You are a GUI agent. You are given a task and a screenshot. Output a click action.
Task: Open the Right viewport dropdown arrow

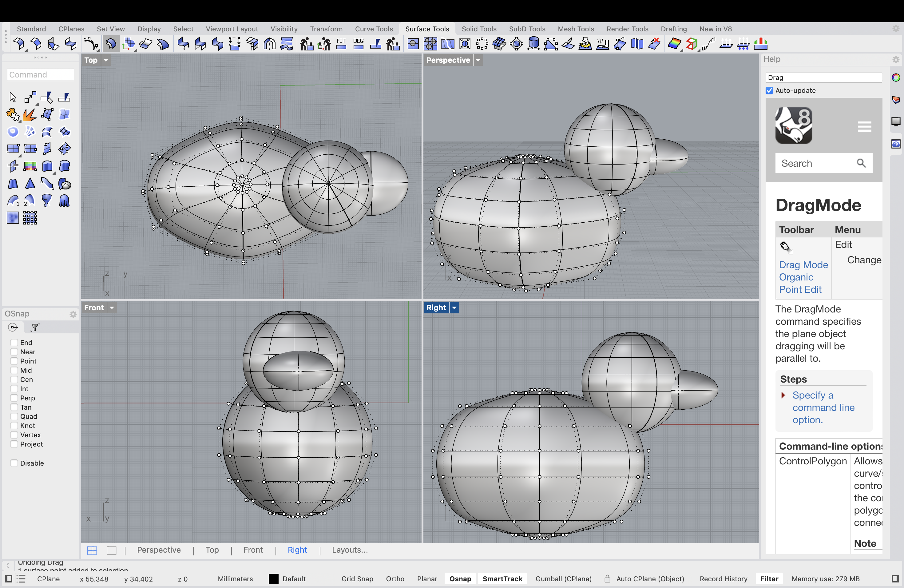[454, 308]
